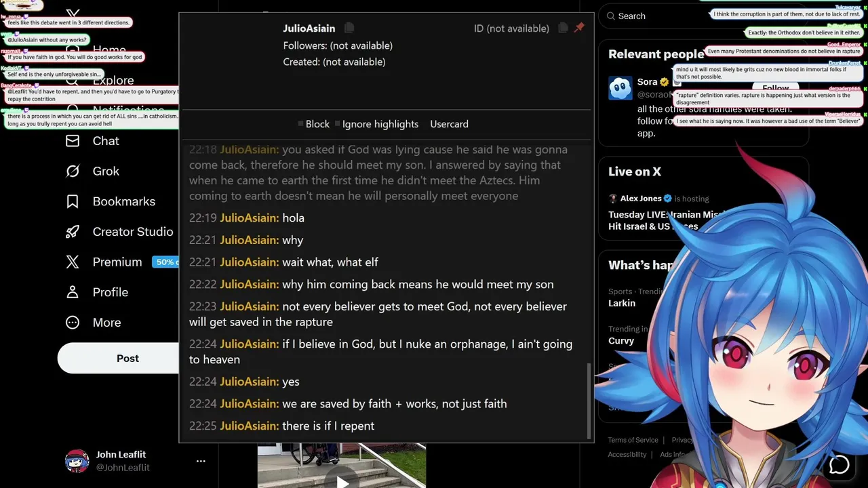Click the Grok icon in sidebar
The width and height of the screenshot is (868, 488).
[73, 171]
